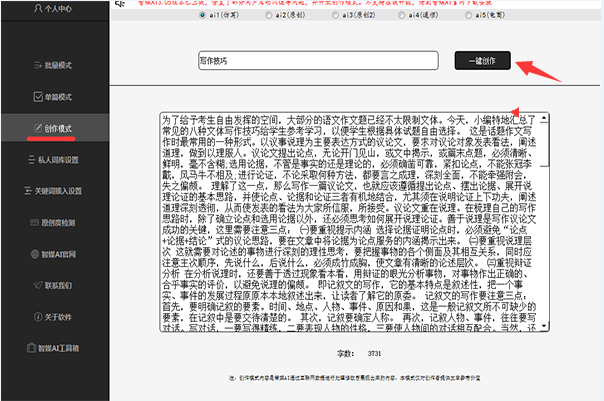Click the 联系我们 paper plane icon
604x401 pixels.
[38, 285]
